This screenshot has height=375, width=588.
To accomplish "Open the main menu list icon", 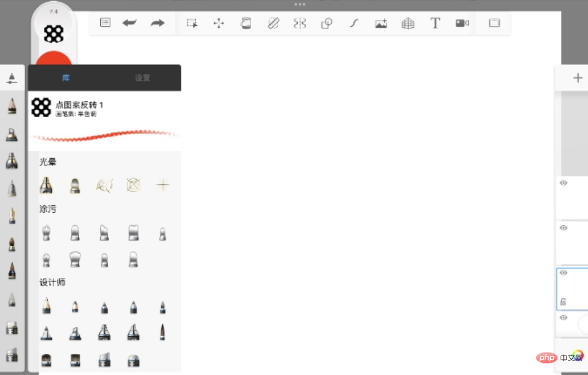I will pyautogui.click(x=106, y=23).
